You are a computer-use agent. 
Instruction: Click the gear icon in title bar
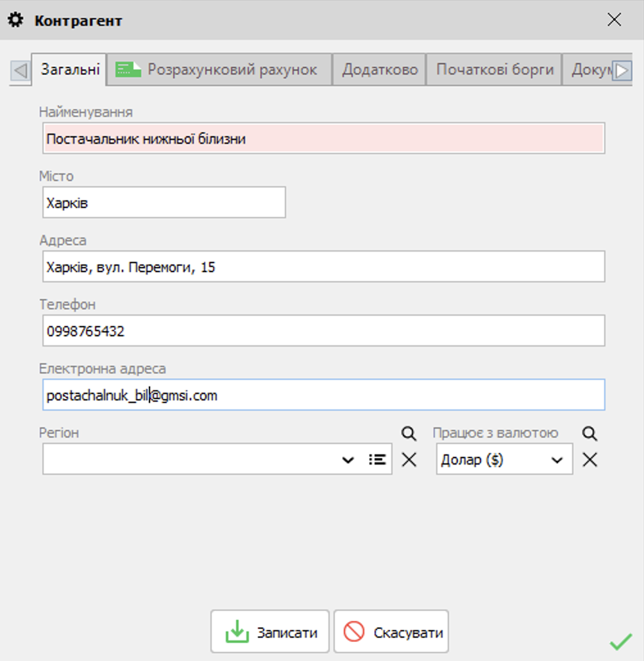click(15, 21)
